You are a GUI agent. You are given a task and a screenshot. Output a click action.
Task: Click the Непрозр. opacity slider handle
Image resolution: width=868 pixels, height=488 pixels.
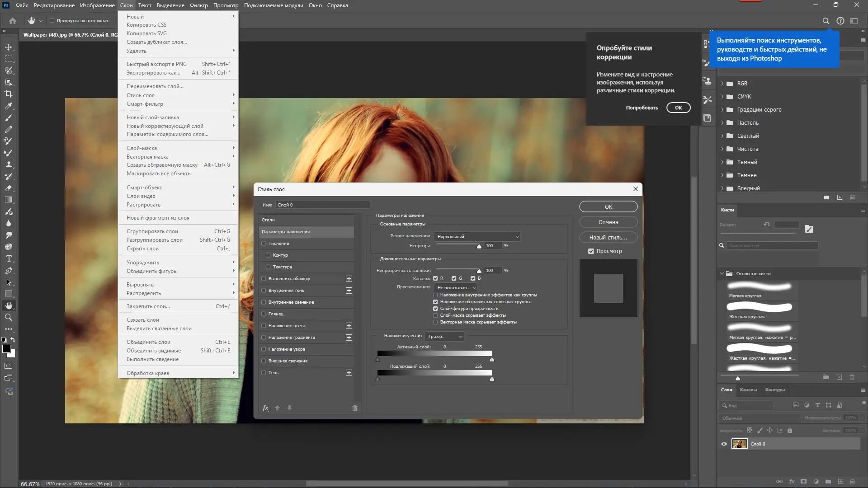click(x=479, y=246)
